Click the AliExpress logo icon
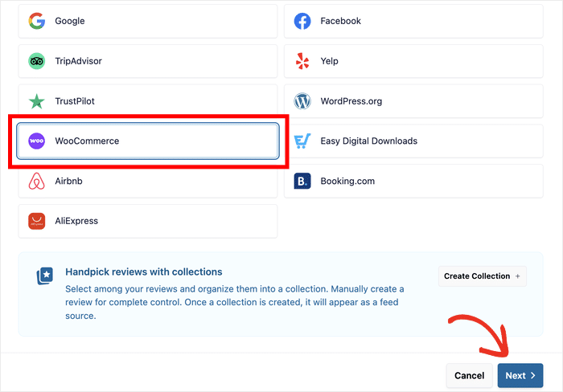This screenshot has height=392, width=563. point(37,221)
